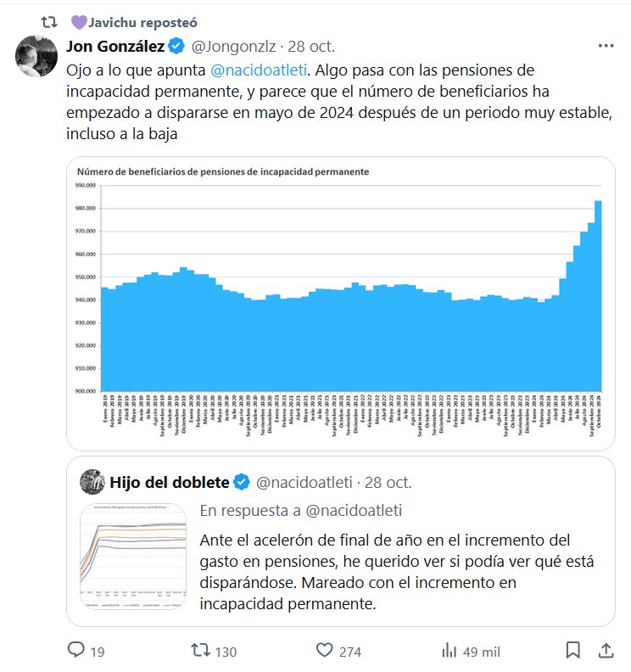Open quoted tweet's pension spending thumbnail

pyautogui.click(x=136, y=557)
